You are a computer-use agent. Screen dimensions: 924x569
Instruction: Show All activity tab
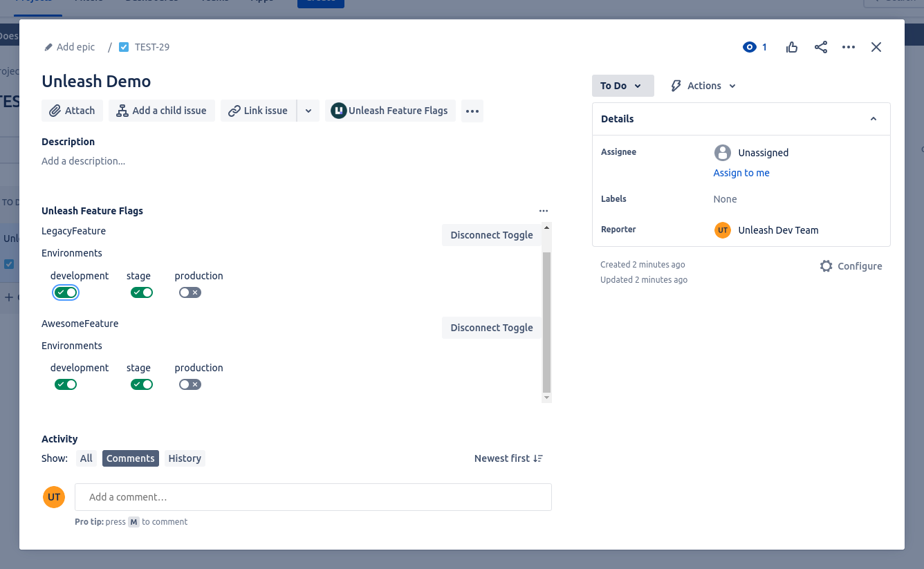86,458
